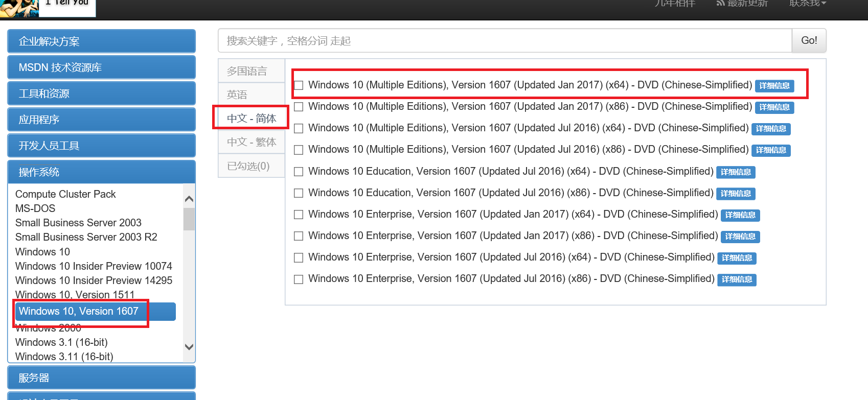868x400 pixels.
Task: Check Enterprise Jul 2016 x64 checkbox
Action: point(299,257)
